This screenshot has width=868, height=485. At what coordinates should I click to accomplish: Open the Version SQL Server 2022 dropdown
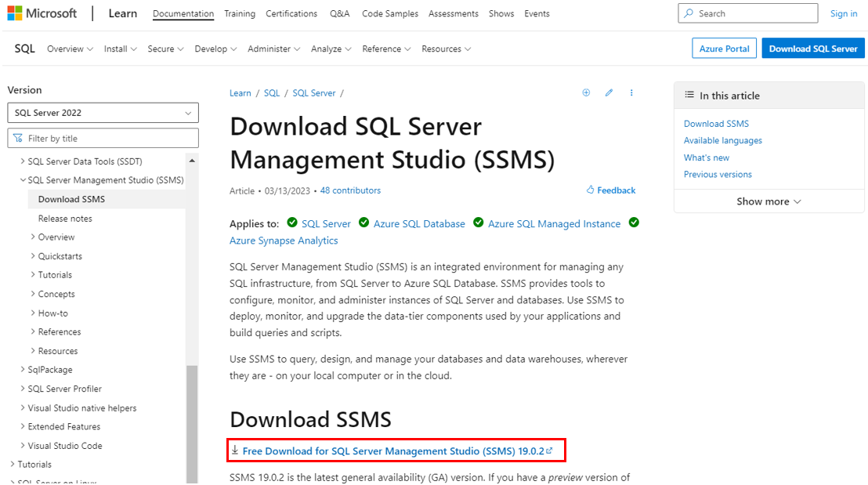tap(103, 113)
